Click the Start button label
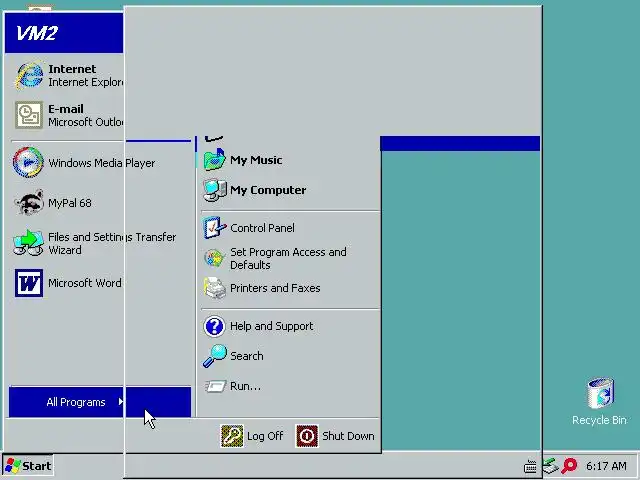Image resolution: width=640 pixels, height=480 pixels. coord(36,466)
